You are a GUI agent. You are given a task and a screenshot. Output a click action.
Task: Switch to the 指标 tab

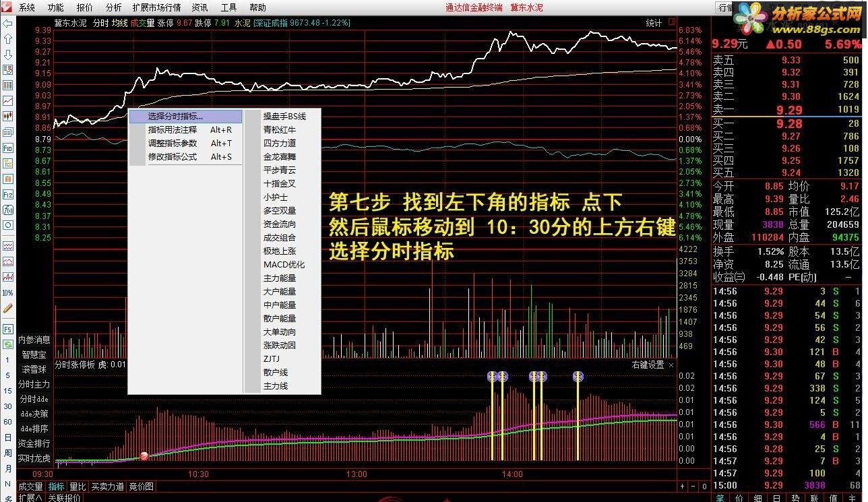pos(56,487)
